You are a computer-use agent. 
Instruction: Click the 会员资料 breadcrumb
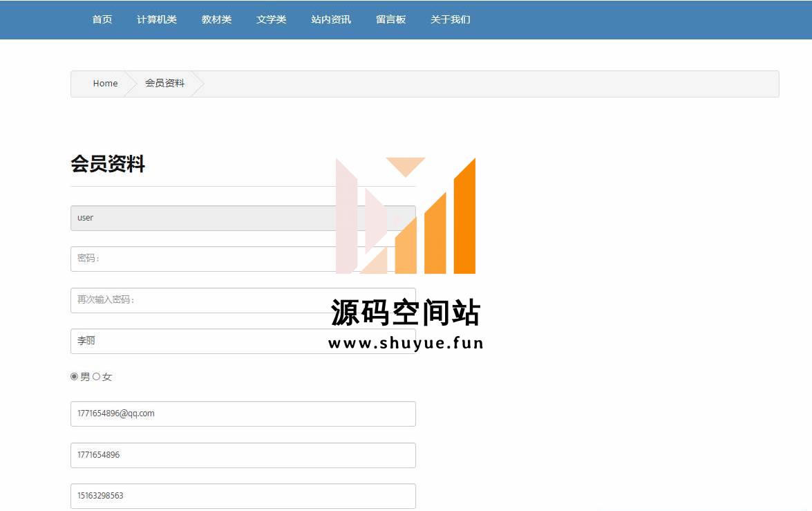point(164,83)
